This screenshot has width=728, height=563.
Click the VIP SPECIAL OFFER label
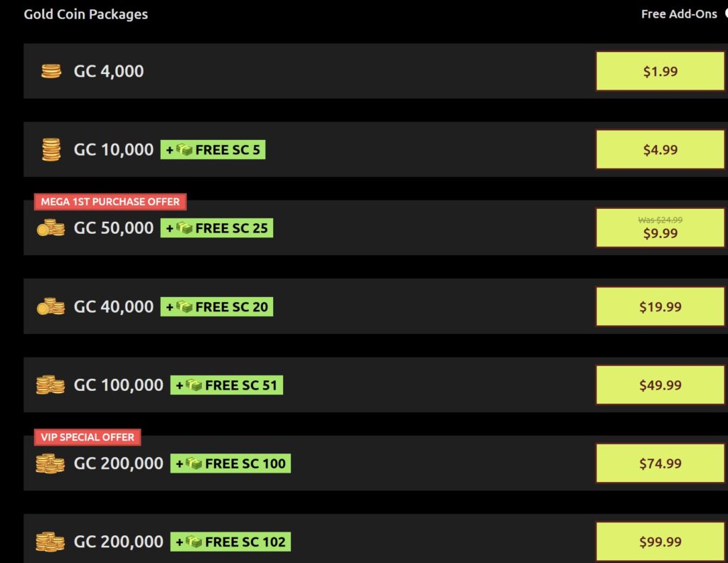[x=87, y=436]
